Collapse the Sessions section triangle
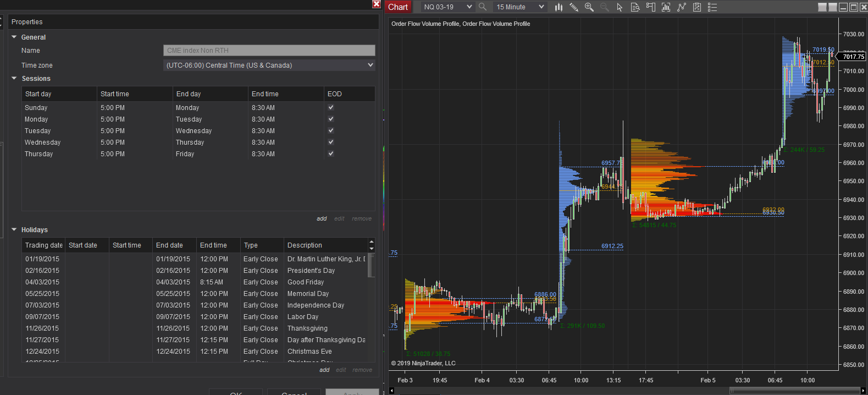This screenshot has width=868, height=395. tap(14, 78)
